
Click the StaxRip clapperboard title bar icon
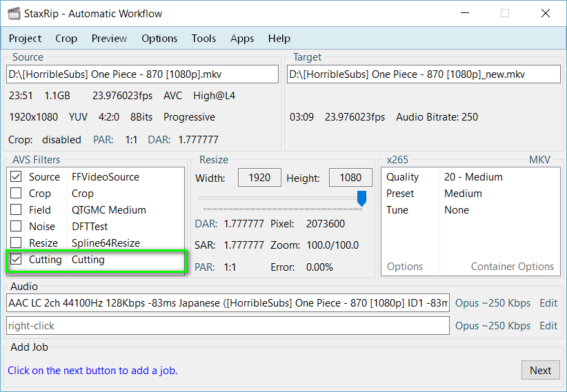coord(15,13)
